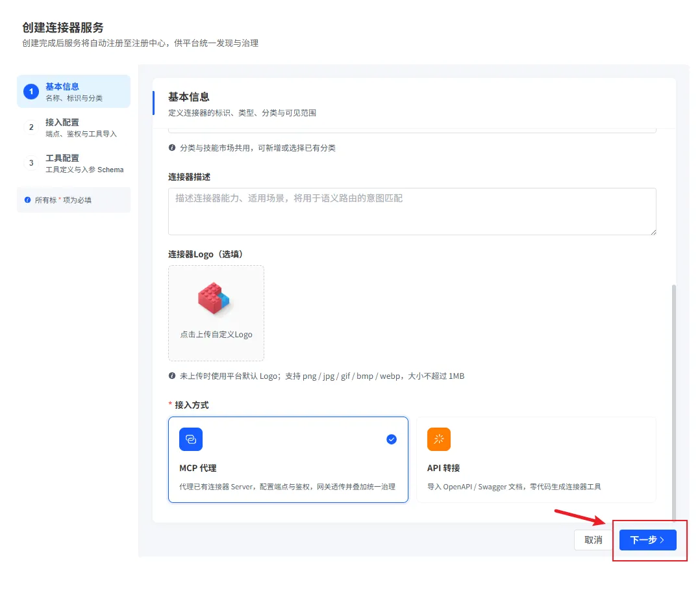
Task: Click step 3 number circle
Action: click(x=31, y=163)
